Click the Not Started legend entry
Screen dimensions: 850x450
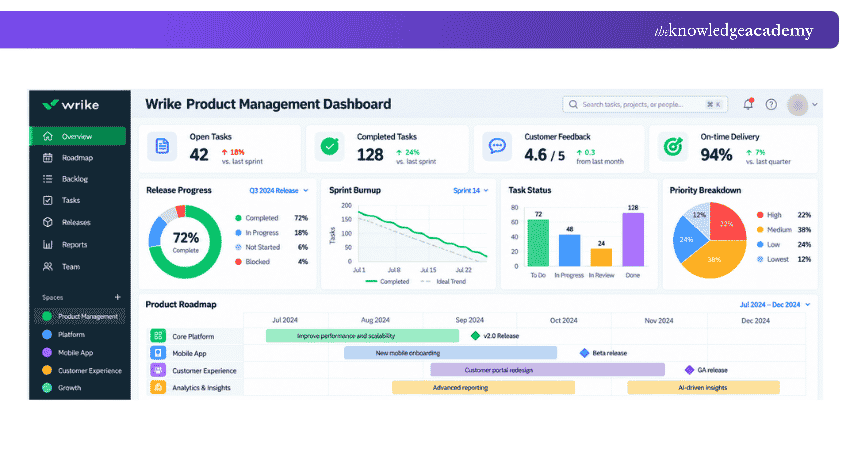pos(271,247)
